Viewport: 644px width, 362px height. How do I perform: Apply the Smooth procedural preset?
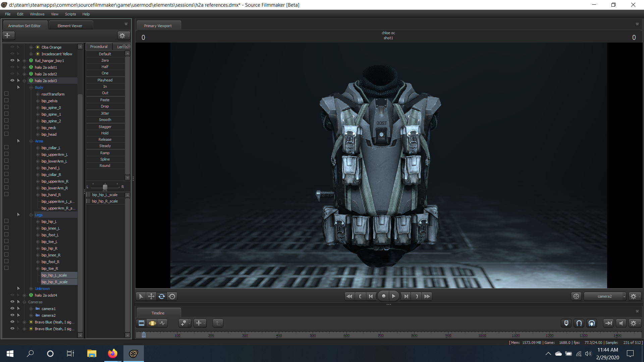click(105, 120)
